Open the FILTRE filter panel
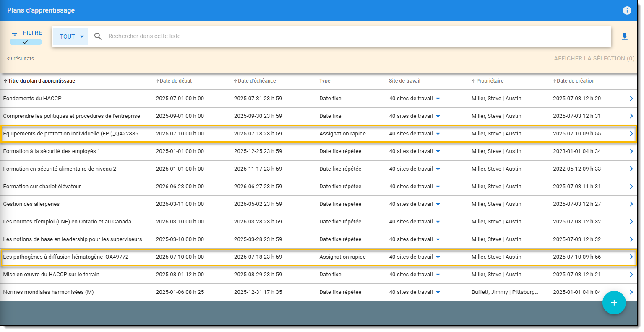644x332 pixels. (26, 33)
